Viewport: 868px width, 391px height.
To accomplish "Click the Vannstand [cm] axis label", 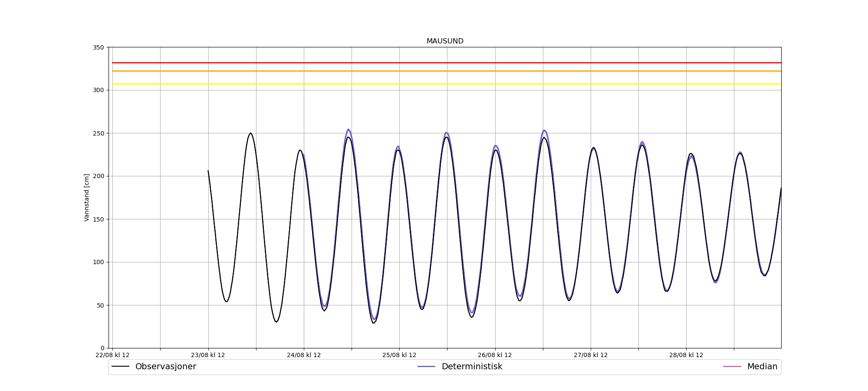I will click(x=87, y=198).
